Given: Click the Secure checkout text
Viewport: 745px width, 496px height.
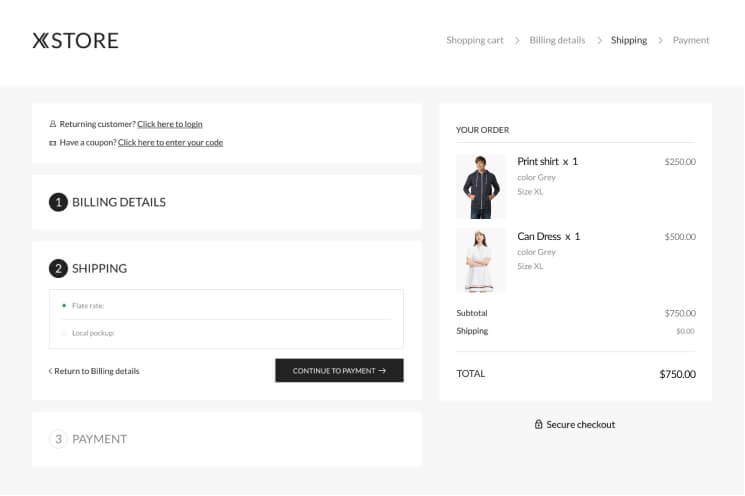Looking at the screenshot, I should coord(581,424).
